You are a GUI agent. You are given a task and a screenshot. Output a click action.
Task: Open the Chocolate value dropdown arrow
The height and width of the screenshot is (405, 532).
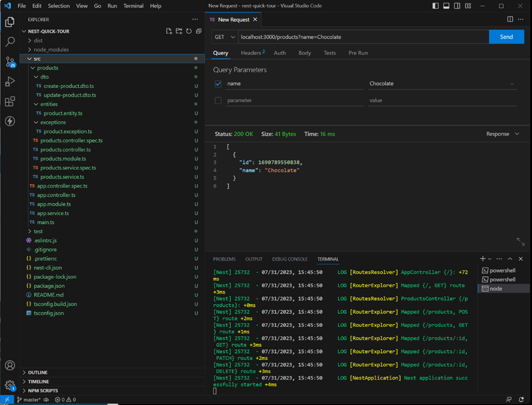click(512, 84)
